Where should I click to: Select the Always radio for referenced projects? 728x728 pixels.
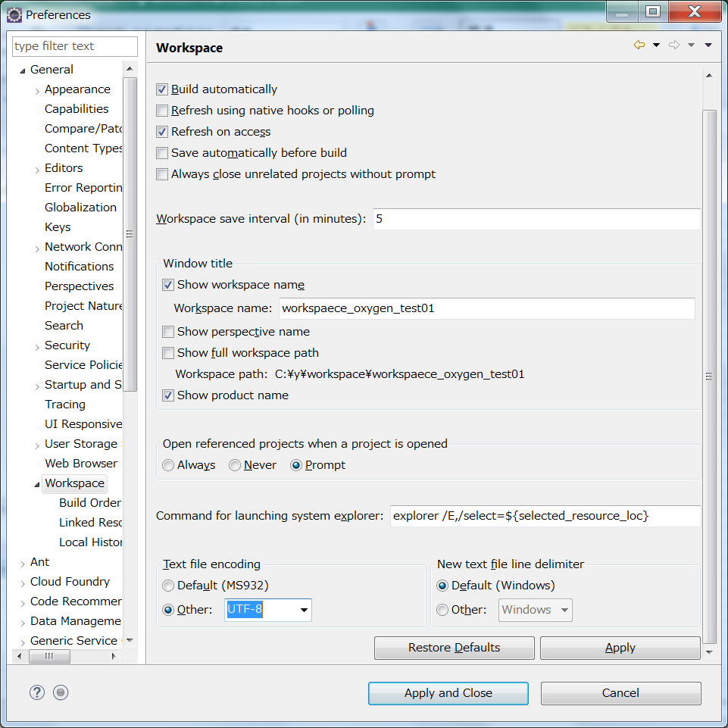coord(167,465)
